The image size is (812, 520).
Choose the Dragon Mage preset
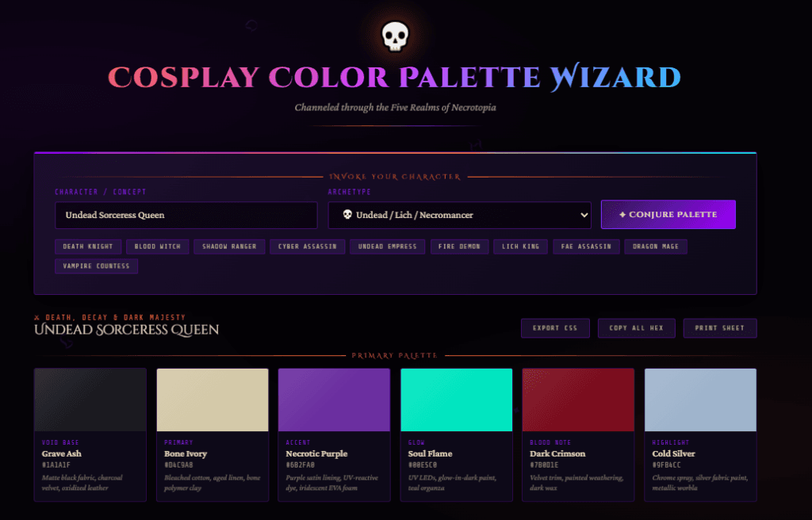coord(655,247)
